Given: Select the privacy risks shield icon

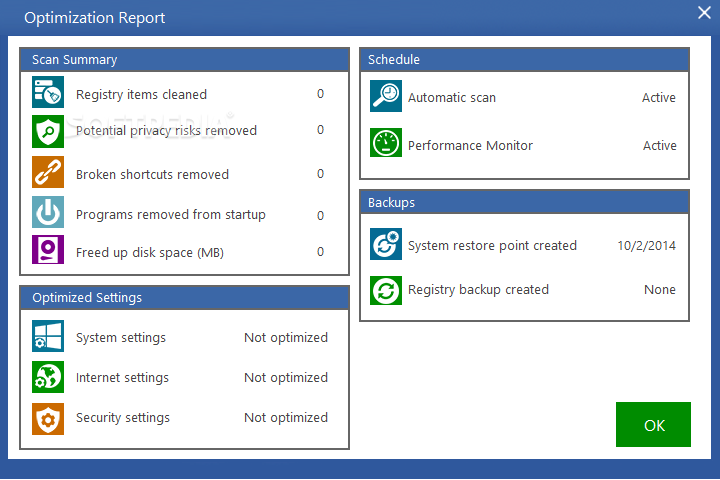Looking at the screenshot, I should tap(48, 131).
